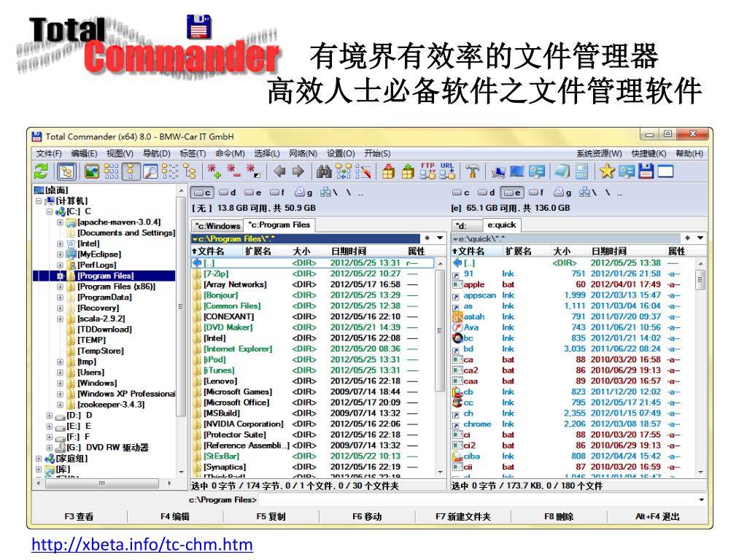Click the hammer tool icon

pos(473,171)
